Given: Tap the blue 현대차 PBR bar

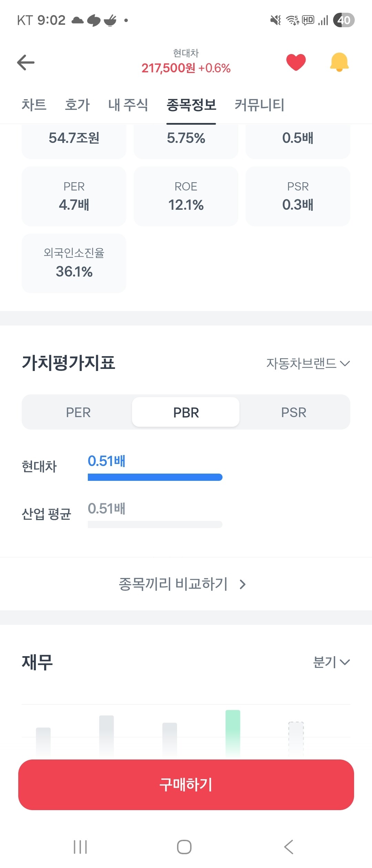Looking at the screenshot, I should [155, 477].
